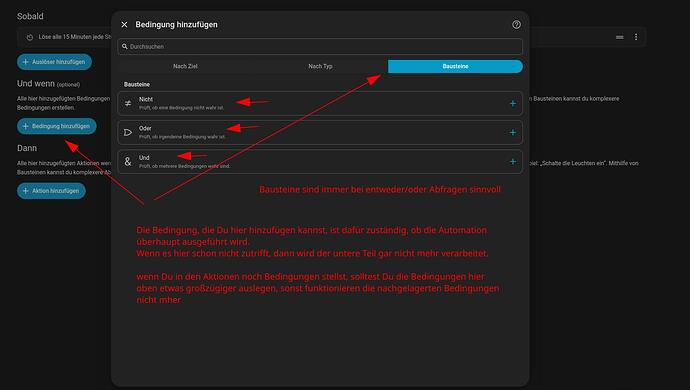Switch to the Nach Ziel tab

tap(185, 66)
